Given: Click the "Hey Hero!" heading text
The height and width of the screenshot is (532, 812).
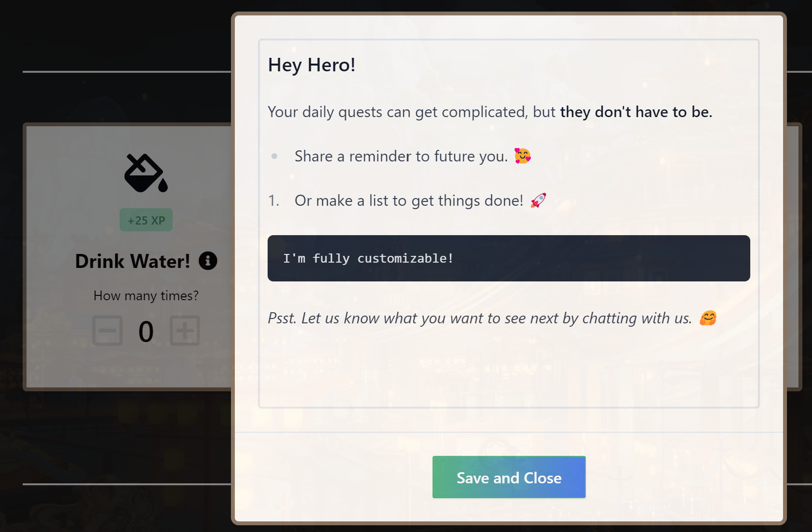Looking at the screenshot, I should [311, 65].
